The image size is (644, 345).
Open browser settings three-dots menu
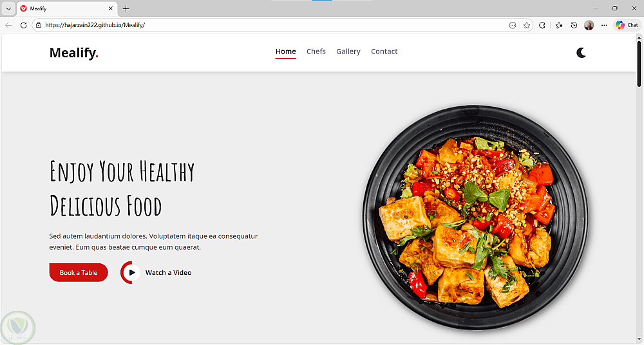point(604,25)
